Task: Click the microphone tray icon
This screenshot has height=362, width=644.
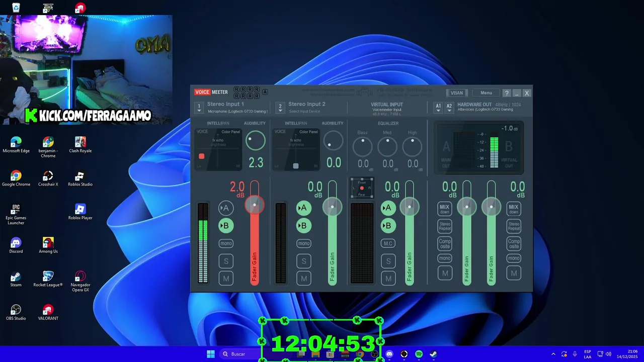Action: pos(575,354)
